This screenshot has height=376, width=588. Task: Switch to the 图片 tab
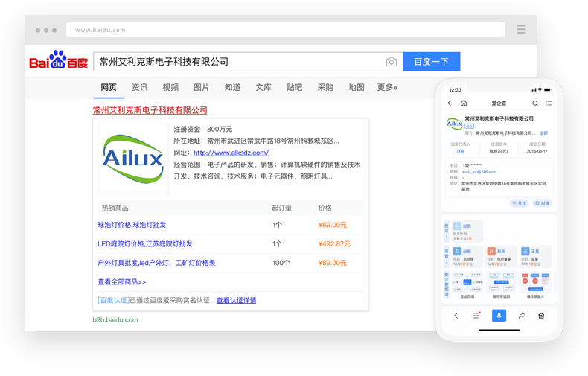(201, 87)
